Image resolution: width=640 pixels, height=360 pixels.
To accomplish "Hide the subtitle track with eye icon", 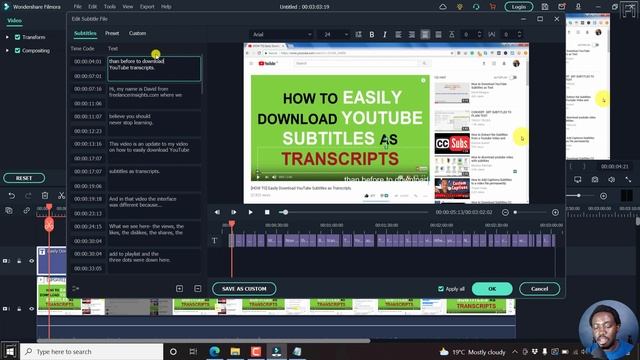I will tap(31, 261).
